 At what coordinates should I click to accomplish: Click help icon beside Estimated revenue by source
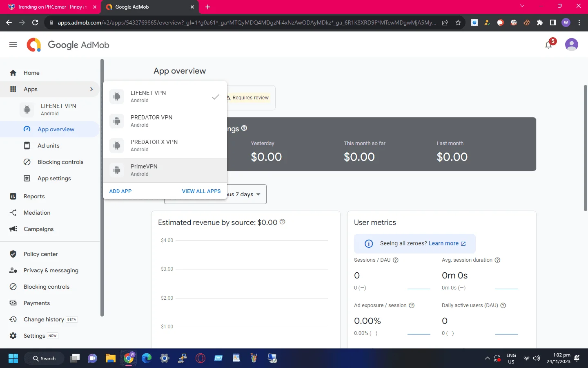pyautogui.click(x=282, y=222)
